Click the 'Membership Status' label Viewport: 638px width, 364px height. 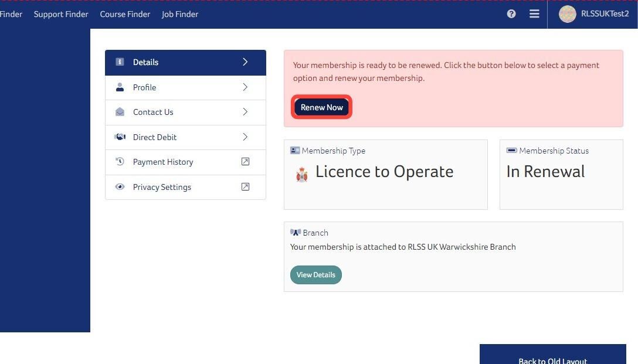pyautogui.click(x=554, y=151)
